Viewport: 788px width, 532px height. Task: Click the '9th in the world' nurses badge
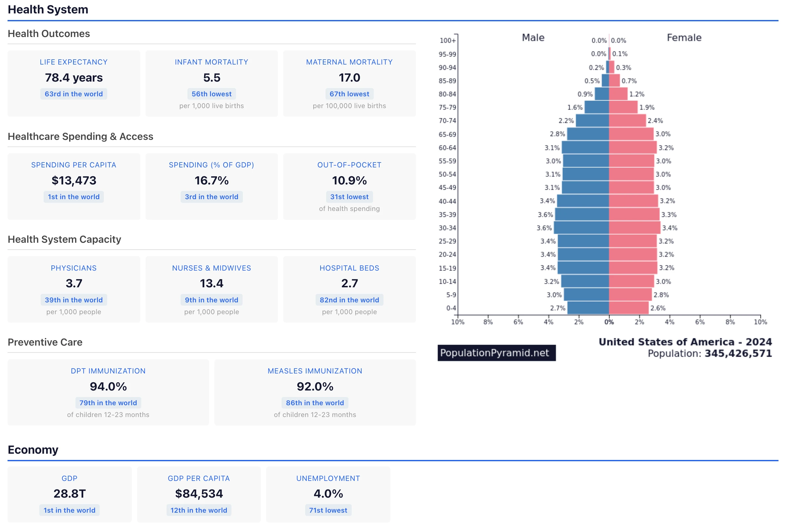point(211,300)
